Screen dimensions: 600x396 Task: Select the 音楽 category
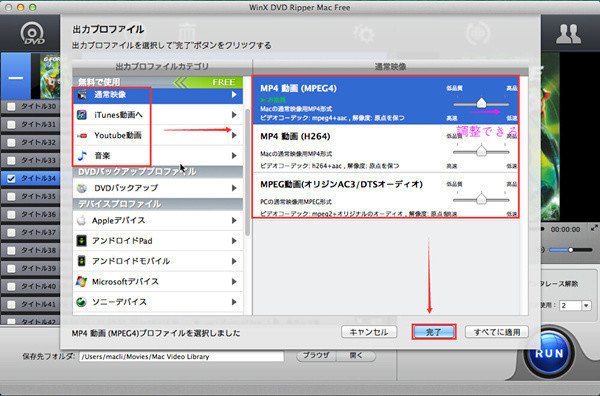point(158,156)
